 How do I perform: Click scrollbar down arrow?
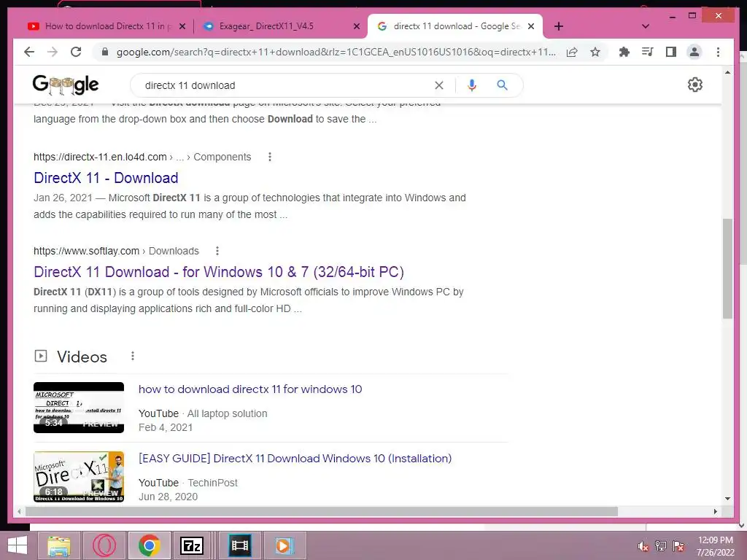click(727, 499)
